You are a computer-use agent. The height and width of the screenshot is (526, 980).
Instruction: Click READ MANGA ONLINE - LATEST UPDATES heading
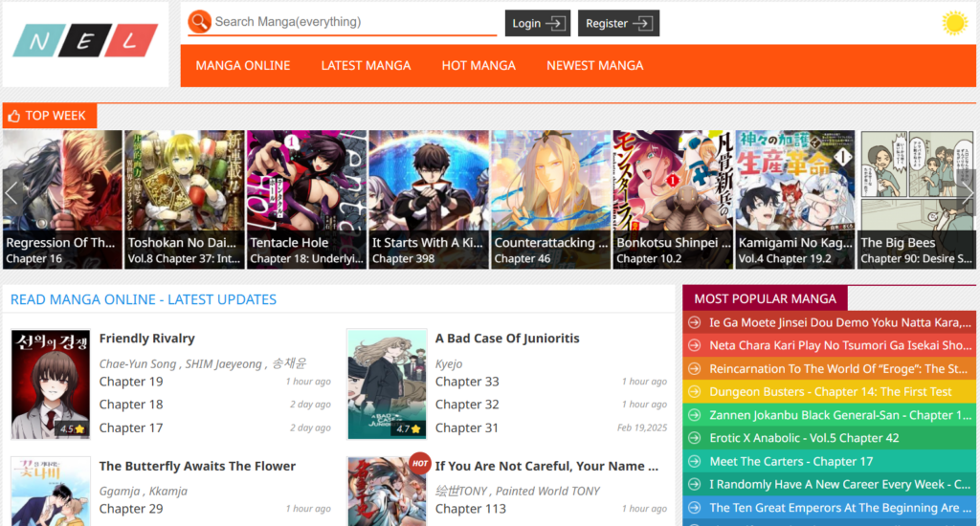click(x=144, y=300)
